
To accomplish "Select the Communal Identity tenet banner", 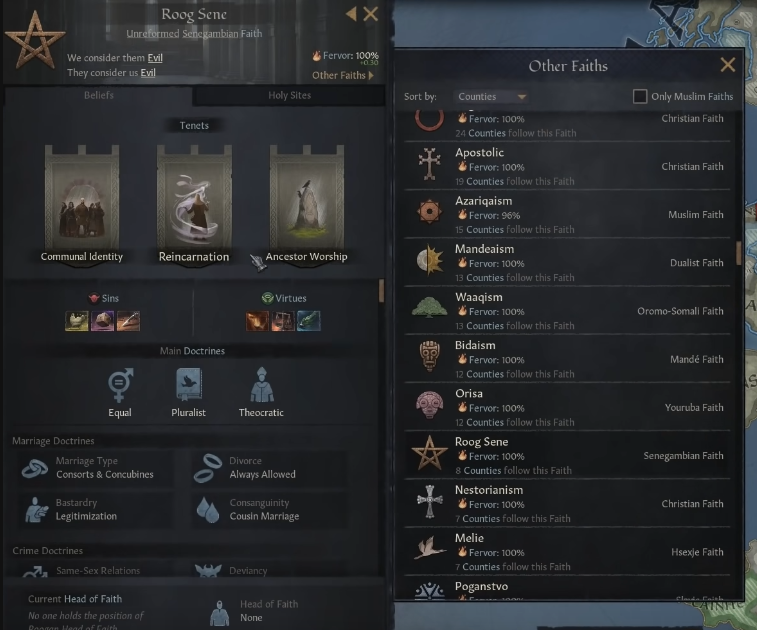I will click(82, 204).
